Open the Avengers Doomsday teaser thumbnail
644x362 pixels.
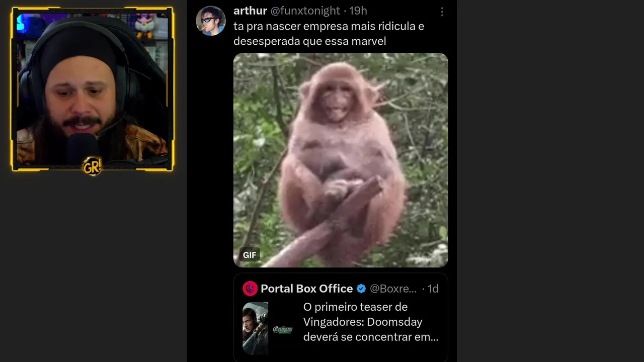pos(269,328)
